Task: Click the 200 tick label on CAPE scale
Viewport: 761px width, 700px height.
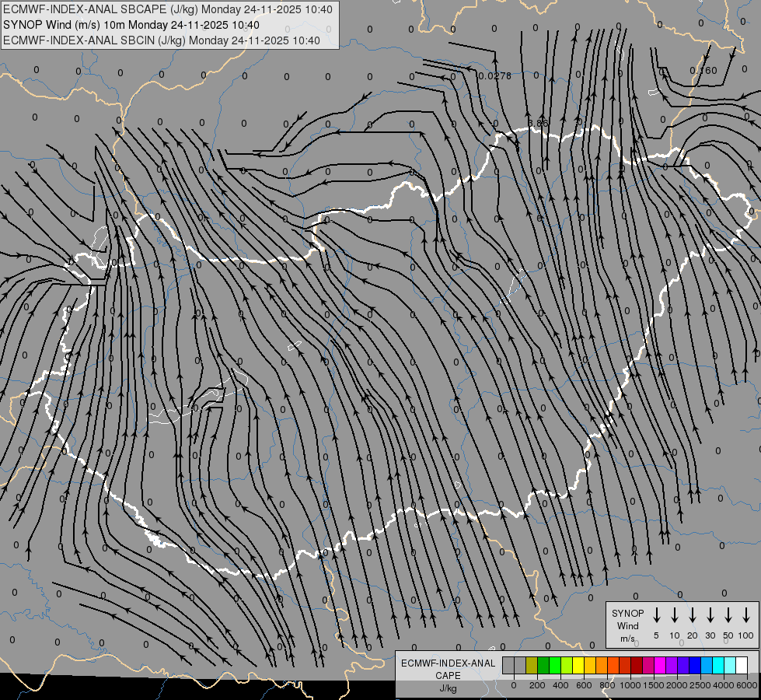Action: (x=537, y=685)
